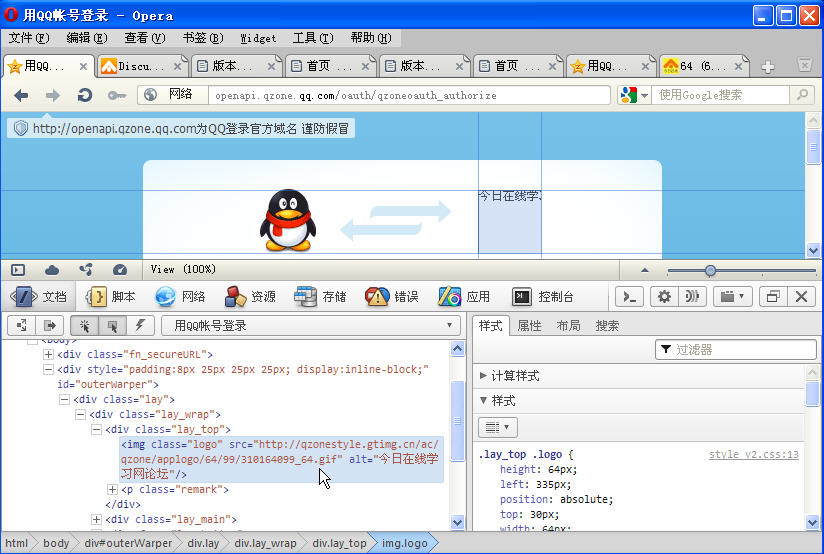Toggle the command line prompt button
Viewport: 824px width, 554px height.
tap(630, 297)
